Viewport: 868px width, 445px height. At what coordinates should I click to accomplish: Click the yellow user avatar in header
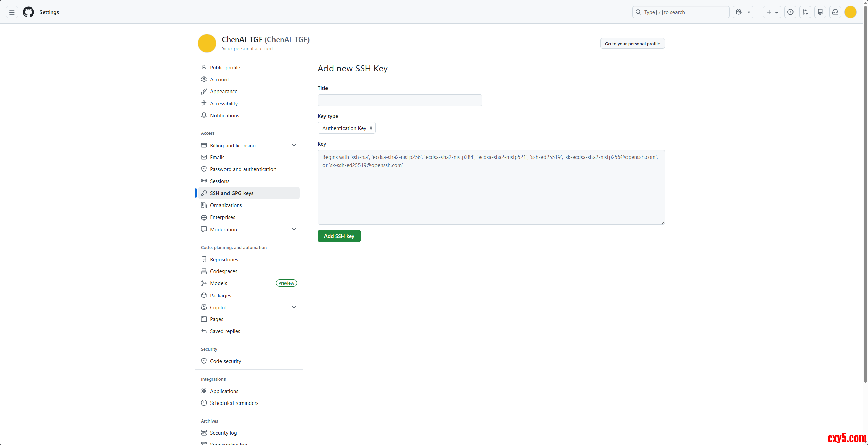[850, 12]
